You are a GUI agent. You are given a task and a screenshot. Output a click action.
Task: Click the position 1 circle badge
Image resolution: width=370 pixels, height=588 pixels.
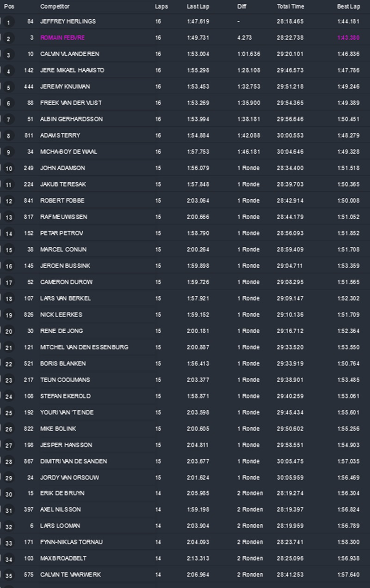point(9,22)
